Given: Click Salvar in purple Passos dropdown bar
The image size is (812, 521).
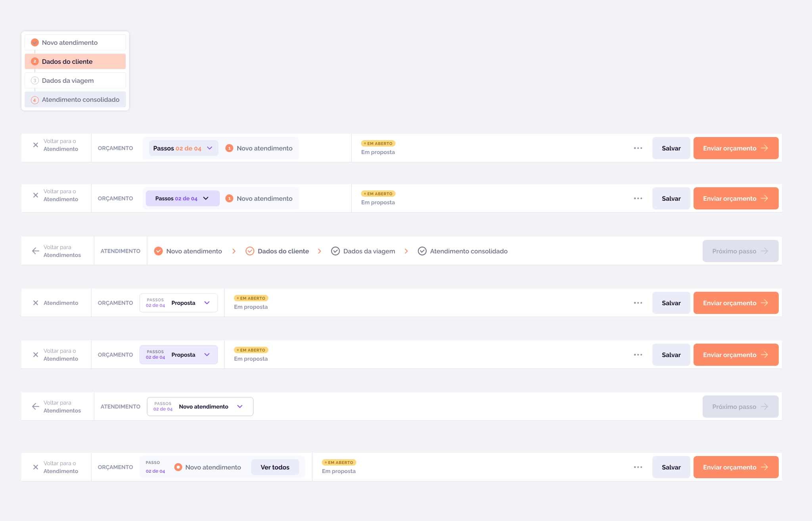Looking at the screenshot, I should (x=671, y=198).
